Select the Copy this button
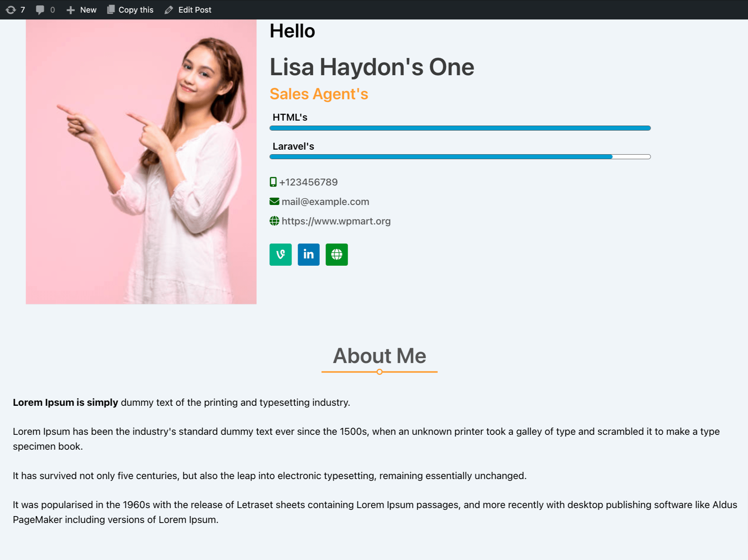The width and height of the screenshot is (748, 560). (130, 10)
